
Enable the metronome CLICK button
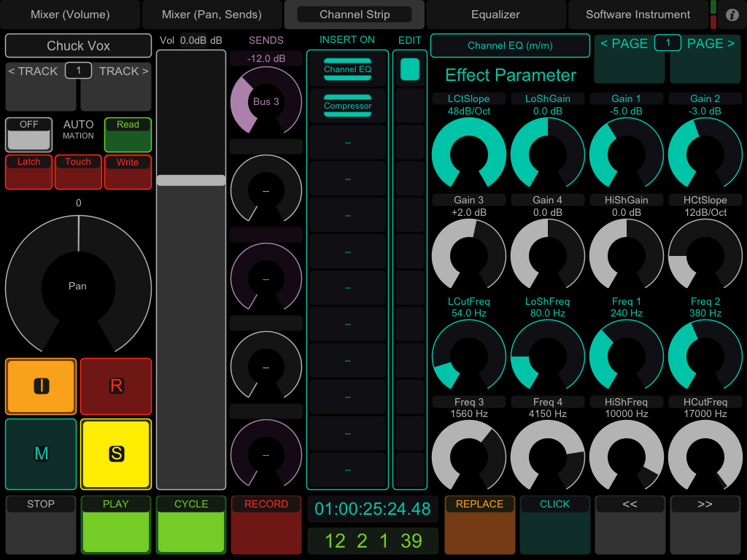click(x=554, y=525)
